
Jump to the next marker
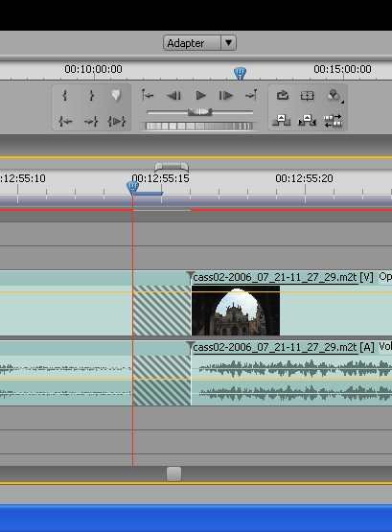pos(251,95)
